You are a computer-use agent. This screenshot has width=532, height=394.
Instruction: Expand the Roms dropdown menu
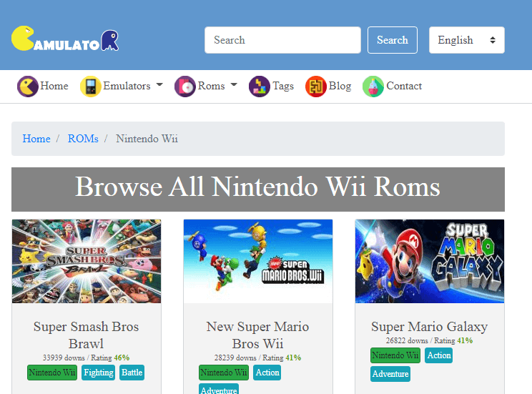point(217,86)
